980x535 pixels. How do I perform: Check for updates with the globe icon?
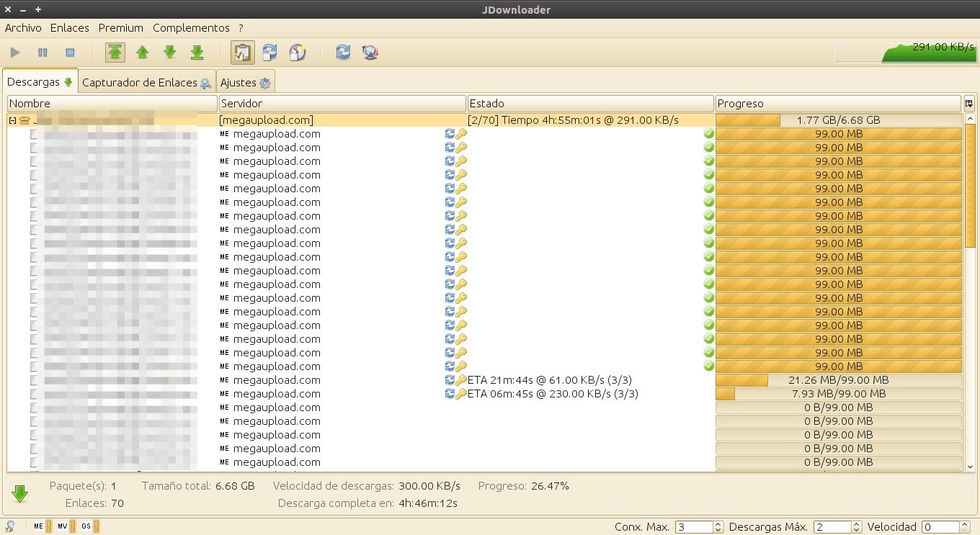pyautogui.click(x=370, y=53)
